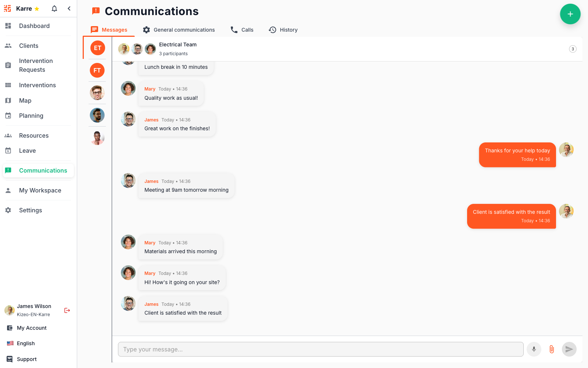Start a voice message with the microphone icon
588x368 pixels.
click(534, 349)
